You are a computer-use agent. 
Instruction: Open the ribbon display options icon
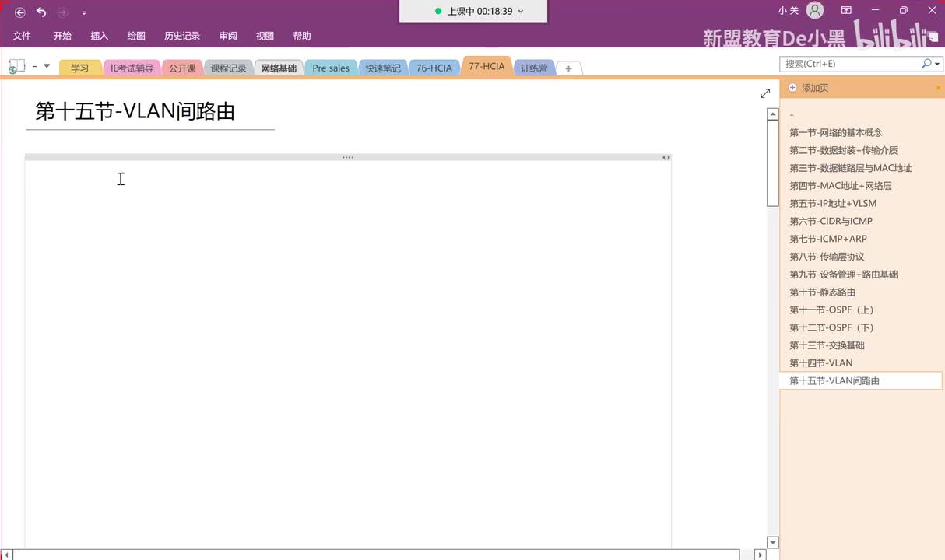click(846, 10)
